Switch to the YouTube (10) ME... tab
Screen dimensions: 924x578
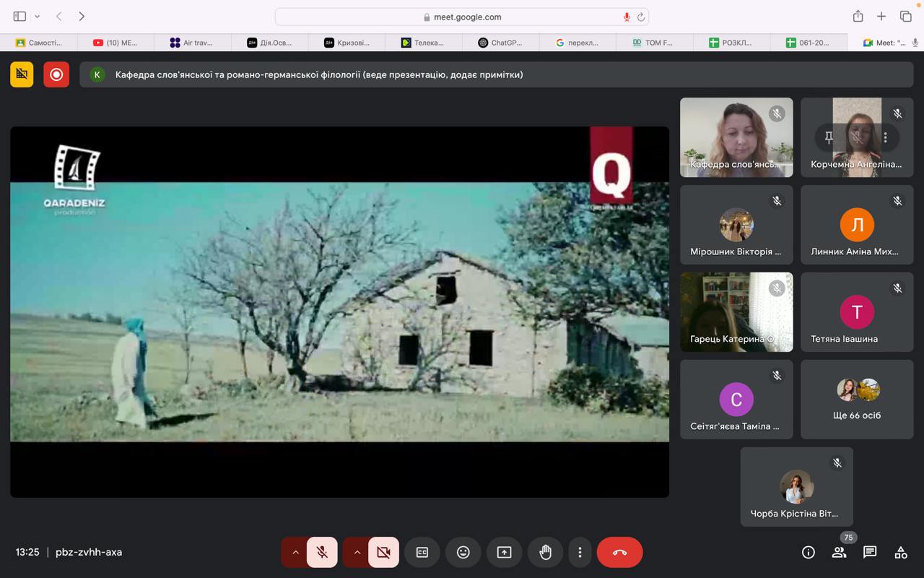[115, 43]
